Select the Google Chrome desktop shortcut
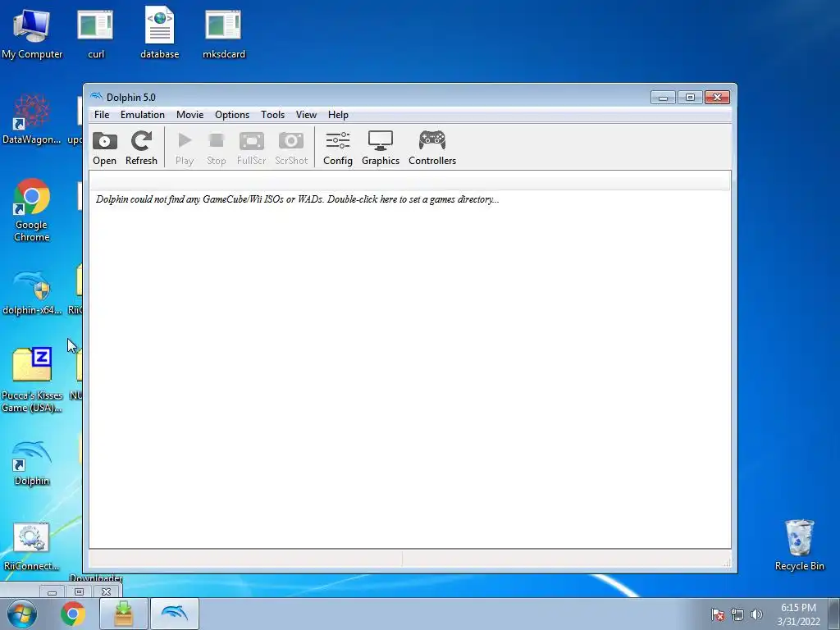This screenshot has height=630, width=840. [x=32, y=210]
